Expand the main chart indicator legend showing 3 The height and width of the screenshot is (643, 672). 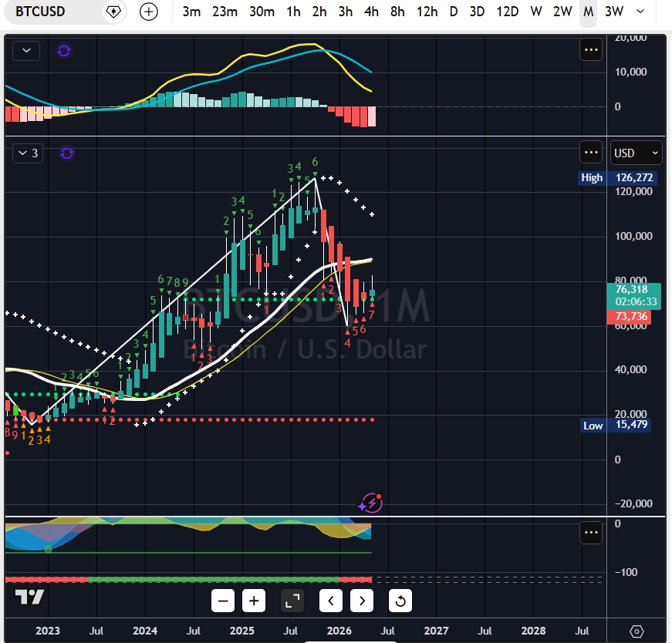28,153
